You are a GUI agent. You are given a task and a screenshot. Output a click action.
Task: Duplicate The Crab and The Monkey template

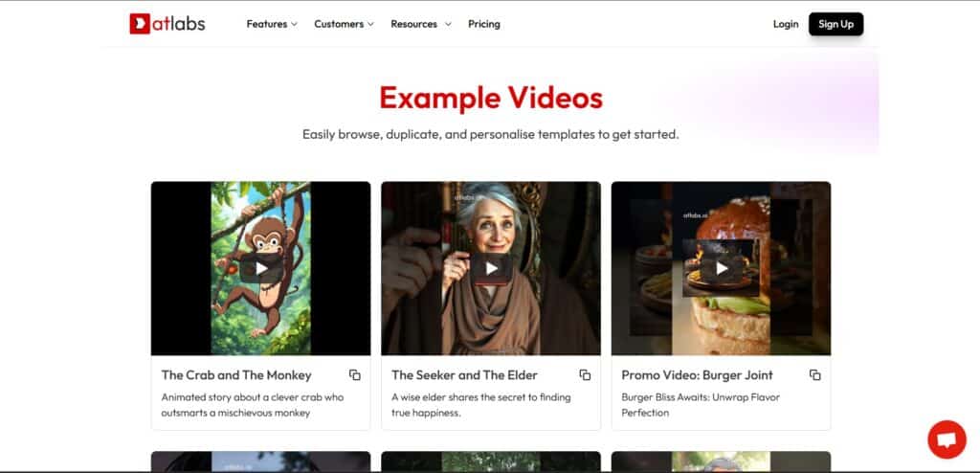point(354,374)
